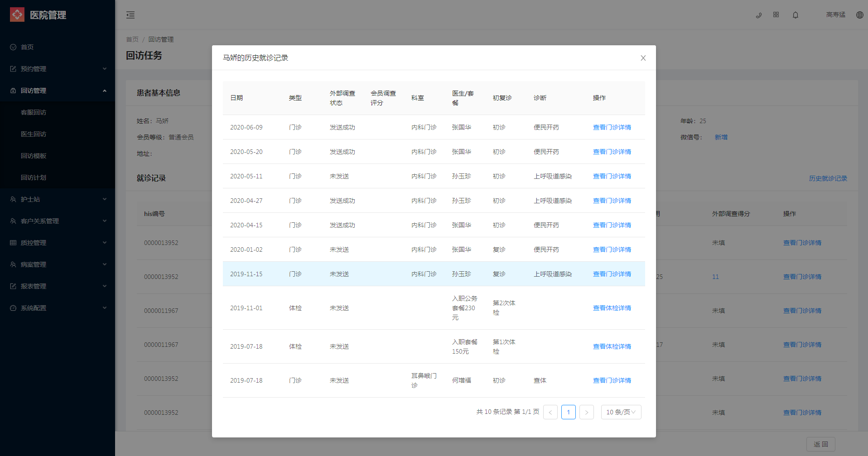This screenshot has width=868, height=456.
Task: Click the 护士站 sidebar icon
Action: 13,199
